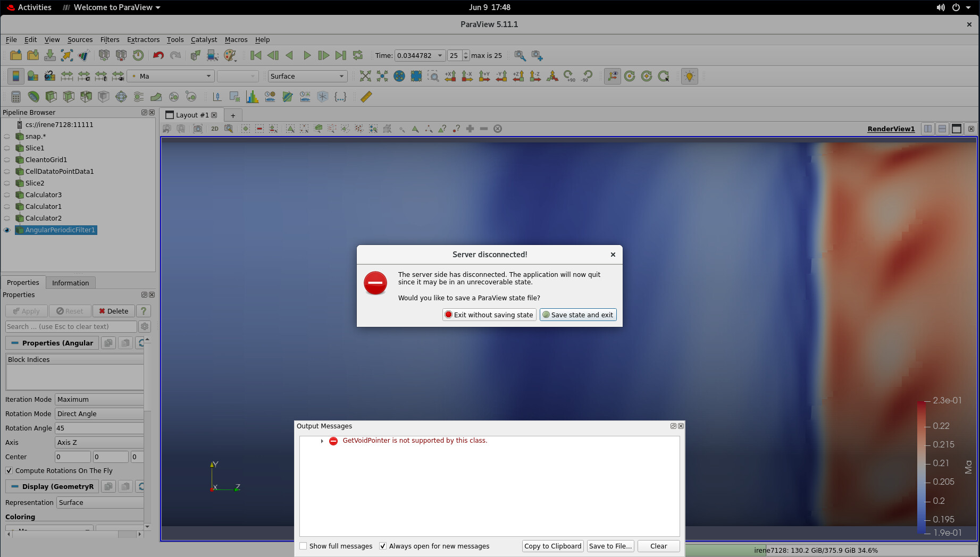
Task: Click the memory usage progress bar
Action: coord(831,551)
